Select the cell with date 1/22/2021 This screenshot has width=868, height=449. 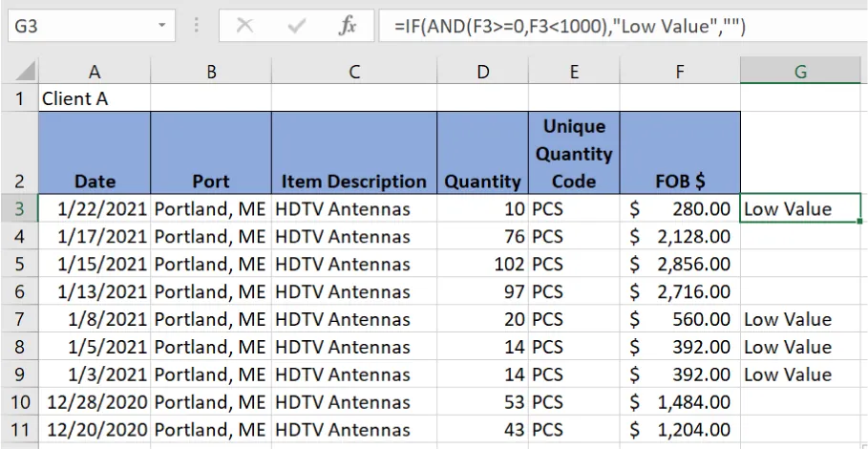click(x=95, y=209)
